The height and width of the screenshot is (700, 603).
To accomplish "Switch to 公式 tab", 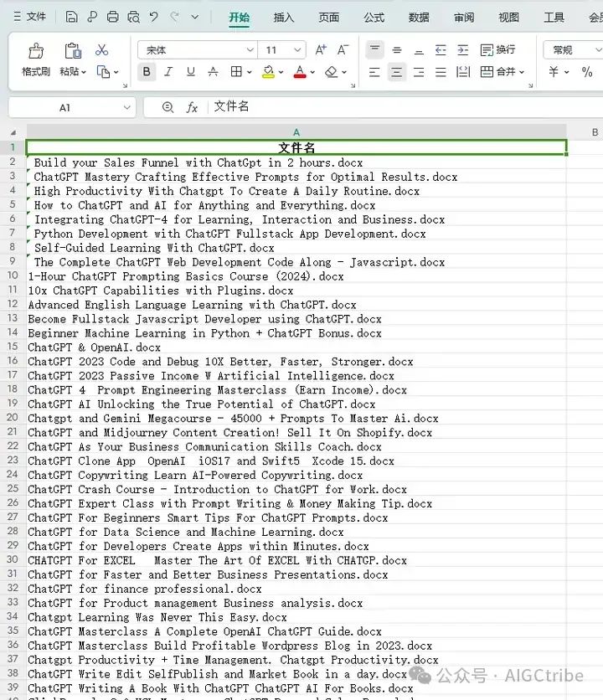I will coord(374,18).
